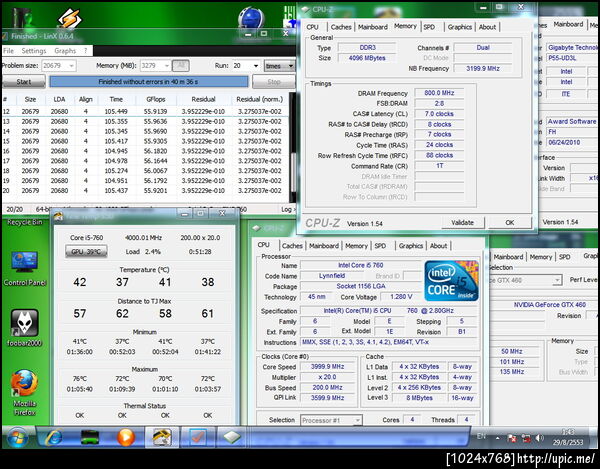Switch to SPD tab in top CPU-Z window

pos(429,27)
